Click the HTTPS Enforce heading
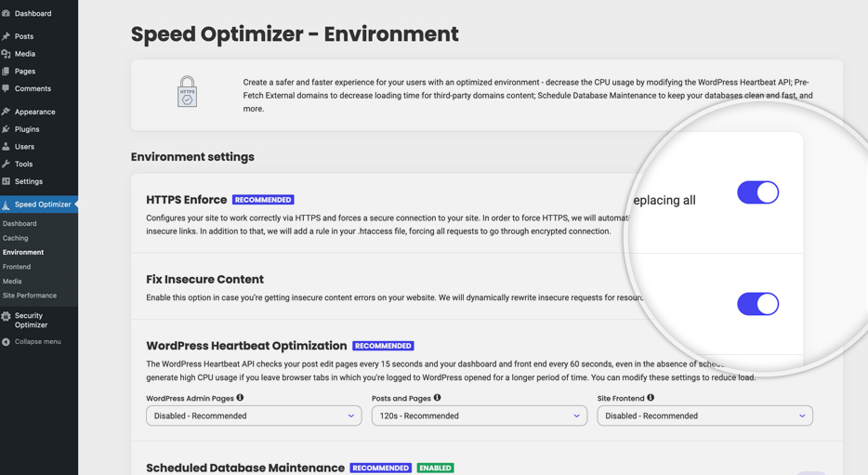The width and height of the screenshot is (868, 475). [187, 200]
